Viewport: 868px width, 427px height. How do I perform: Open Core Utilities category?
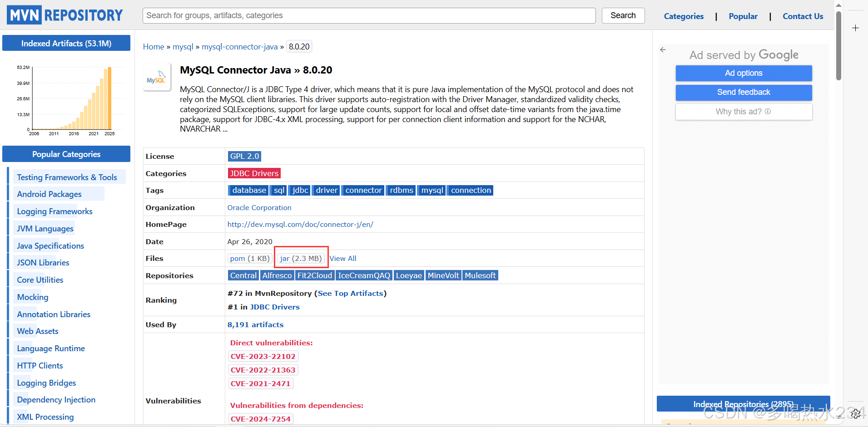click(40, 280)
